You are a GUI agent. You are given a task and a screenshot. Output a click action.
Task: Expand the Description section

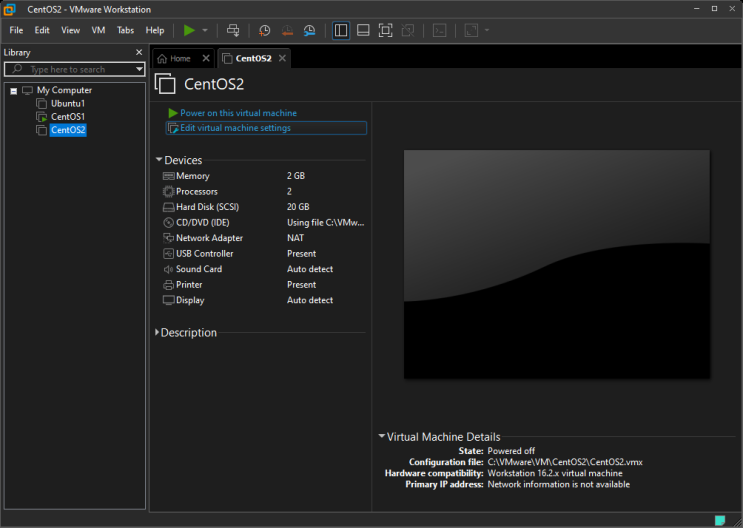click(157, 333)
